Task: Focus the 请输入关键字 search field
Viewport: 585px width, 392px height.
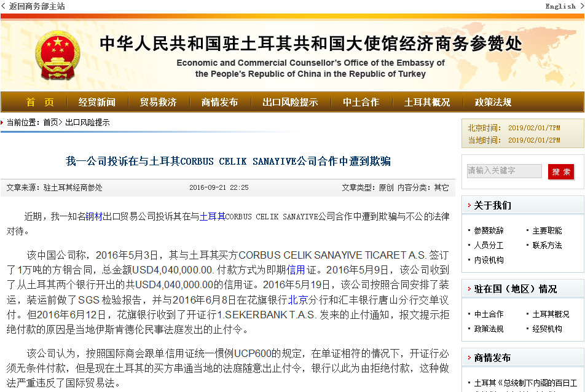Action: pyautogui.click(x=504, y=171)
